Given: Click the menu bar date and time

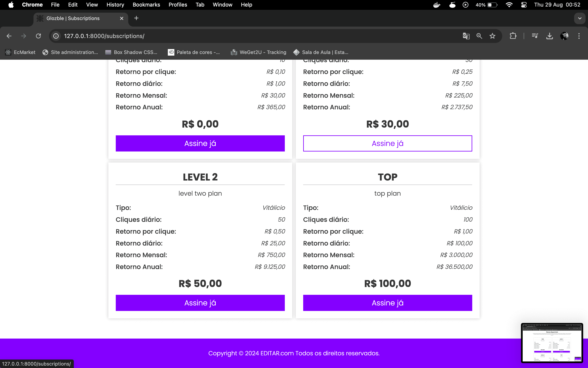Looking at the screenshot, I should tap(557, 5).
